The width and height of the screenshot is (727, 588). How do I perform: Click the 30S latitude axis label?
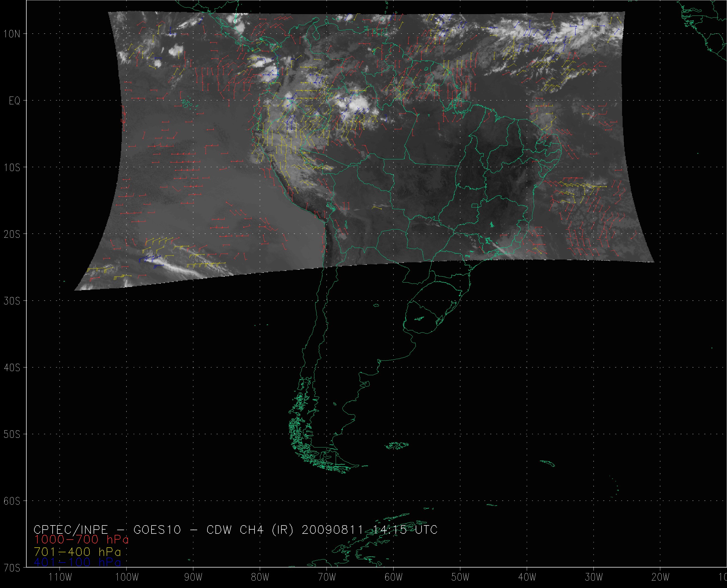[x=12, y=301]
